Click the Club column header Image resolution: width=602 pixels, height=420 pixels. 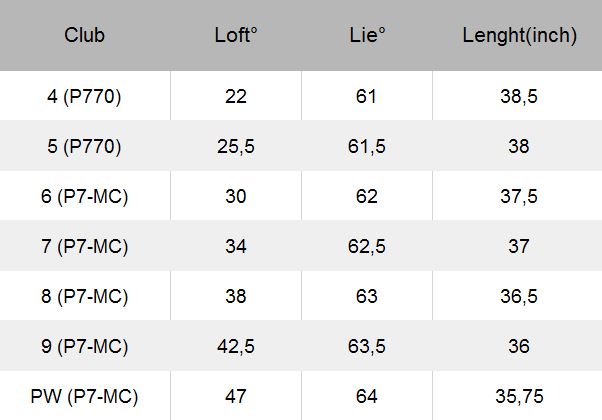coord(84,35)
